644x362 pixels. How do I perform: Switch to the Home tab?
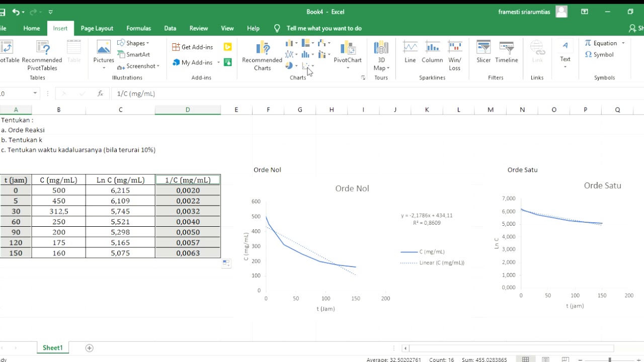coord(31,28)
